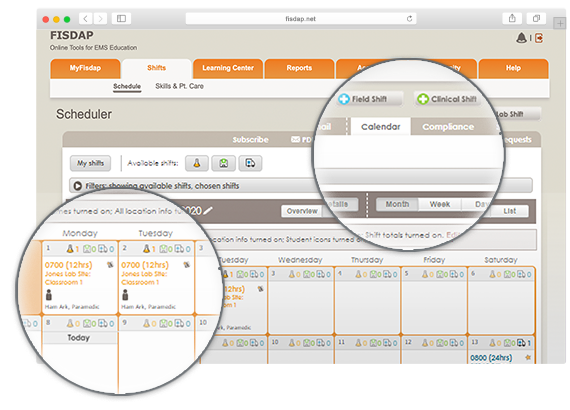Click the Wednesday column header
570x410 pixels.
300,260
